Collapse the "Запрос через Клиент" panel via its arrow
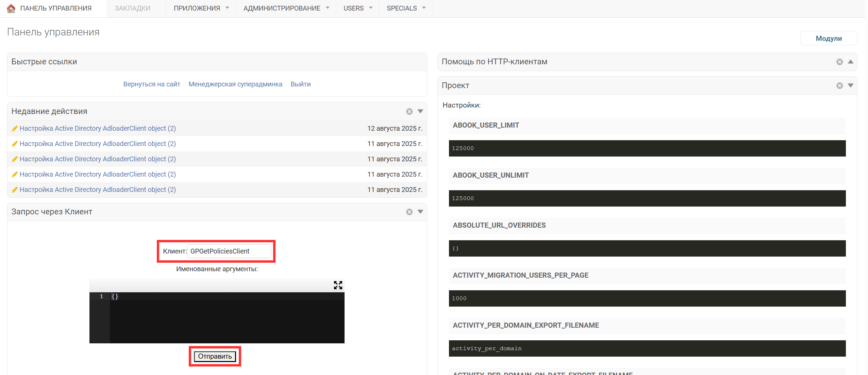The image size is (868, 375). pos(420,212)
